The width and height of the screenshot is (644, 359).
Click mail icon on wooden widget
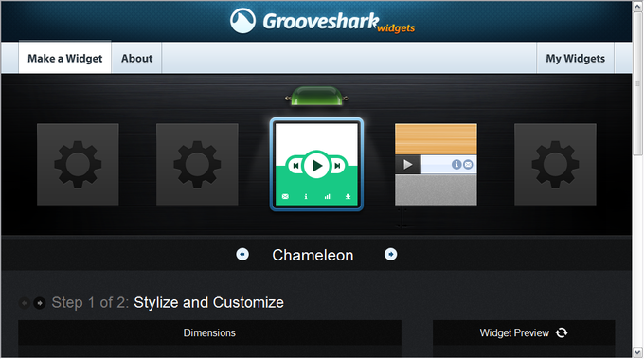coord(468,164)
